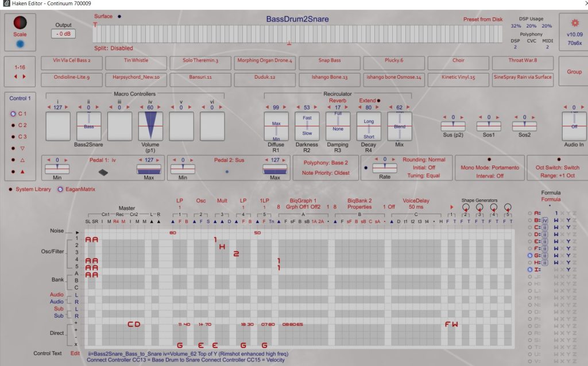Click right arrow under 1-16 preset page
Image resolution: width=588 pixels, height=366 pixels.
24,76
